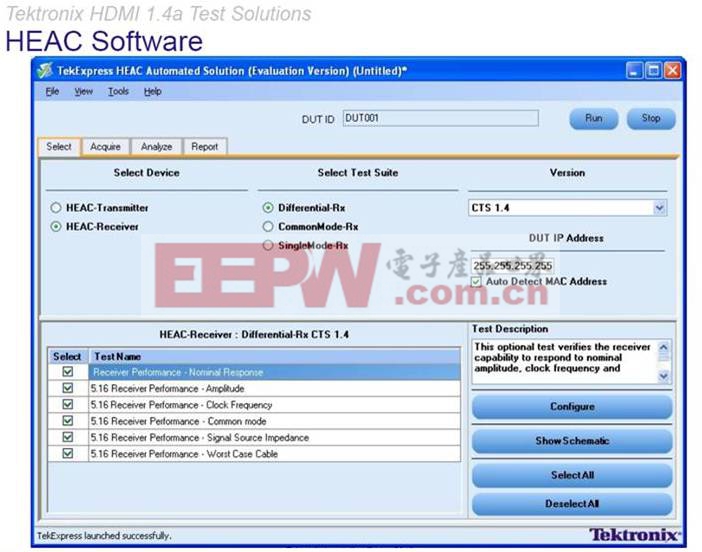Expand the CTS 1.4 version dropdown
Viewport: 702px width, 552px height.
[659, 208]
